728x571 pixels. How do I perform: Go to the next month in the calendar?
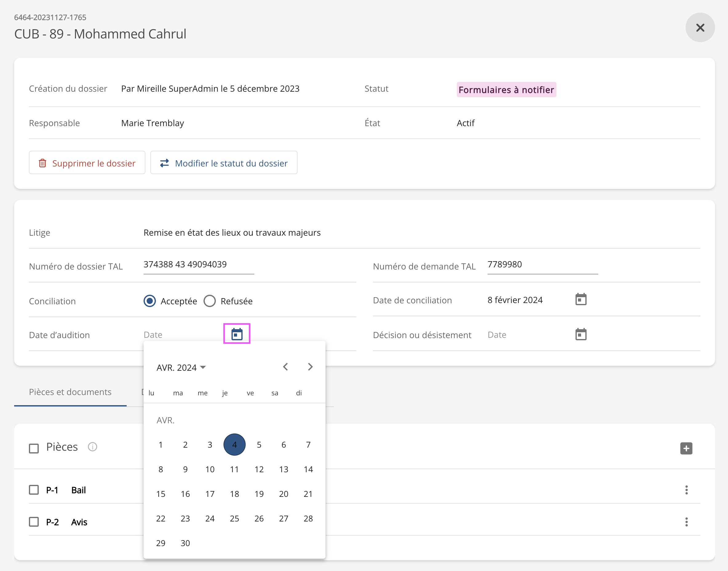(x=310, y=367)
